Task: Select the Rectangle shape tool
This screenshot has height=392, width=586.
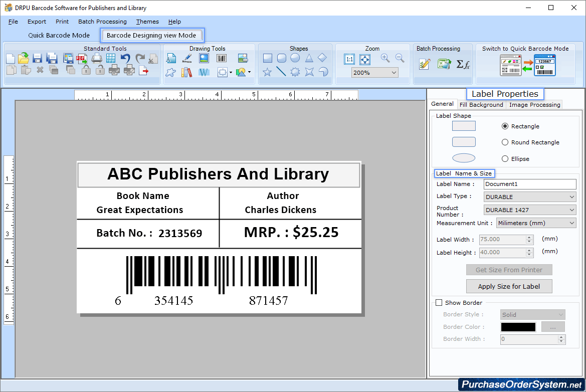Action: click(267, 58)
